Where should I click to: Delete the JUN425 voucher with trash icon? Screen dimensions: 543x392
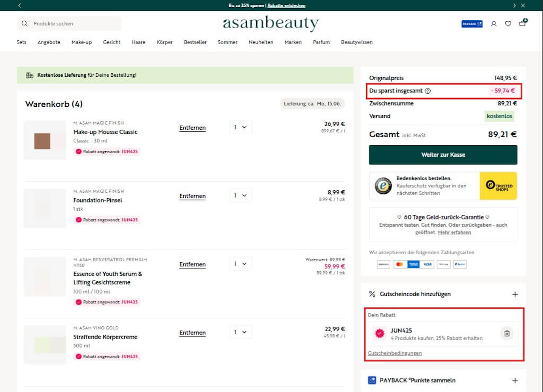[x=507, y=334]
